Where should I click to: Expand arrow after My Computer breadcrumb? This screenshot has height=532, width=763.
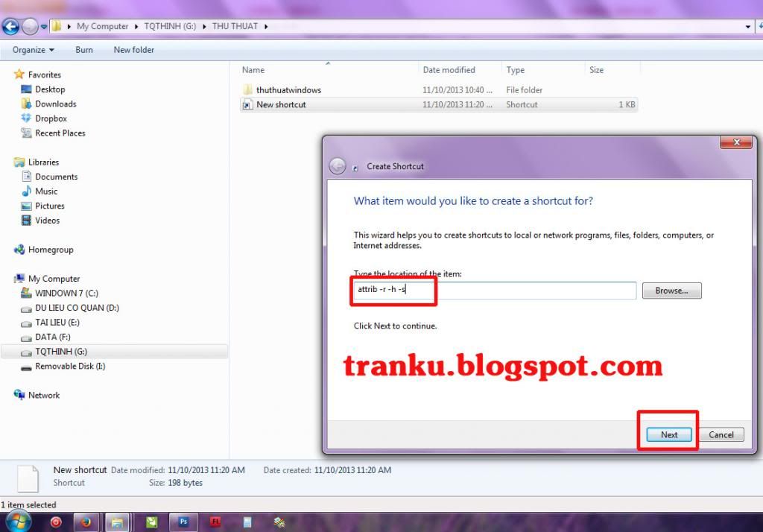coord(136,27)
